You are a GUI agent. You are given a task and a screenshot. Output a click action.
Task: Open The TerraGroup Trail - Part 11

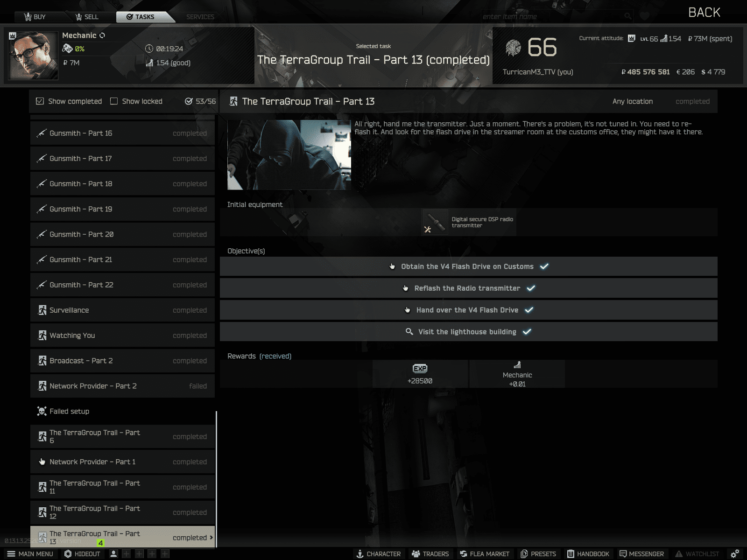point(122,487)
